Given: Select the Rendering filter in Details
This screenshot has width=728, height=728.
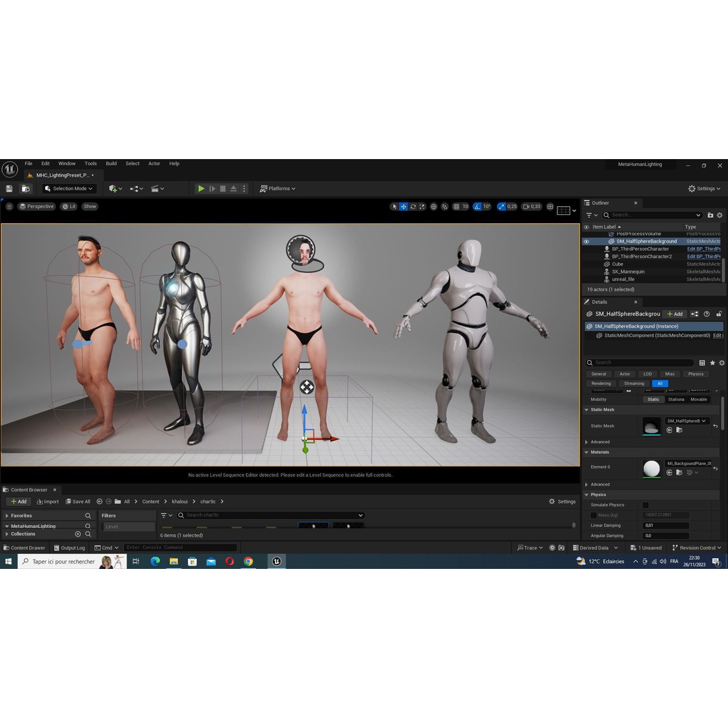Looking at the screenshot, I should (601, 384).
